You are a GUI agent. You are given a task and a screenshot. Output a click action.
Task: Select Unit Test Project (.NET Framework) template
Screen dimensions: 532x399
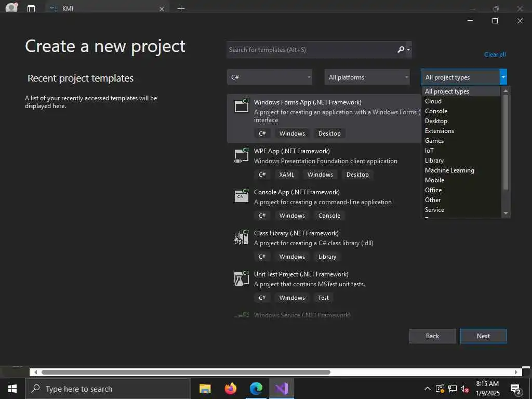coord(324,287)
